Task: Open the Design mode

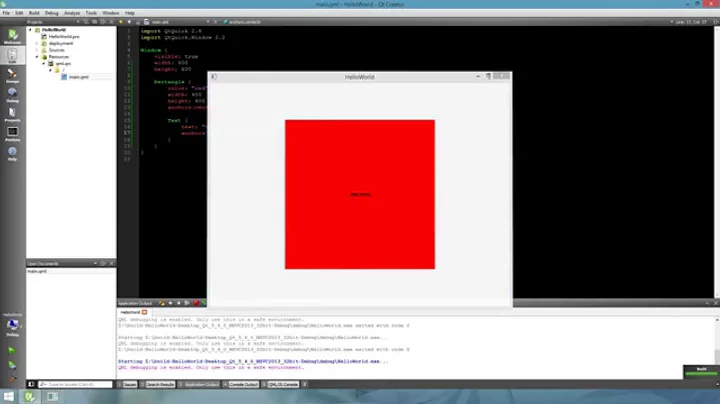Action: click(12, 75)
